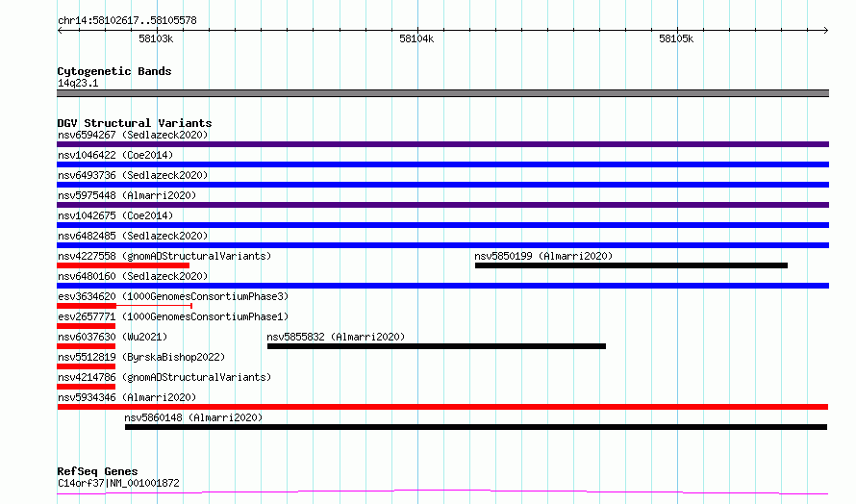Screen dimensions: 856x504
Task: Select the blue bar under nsv1042675
Action: [442, 225]
